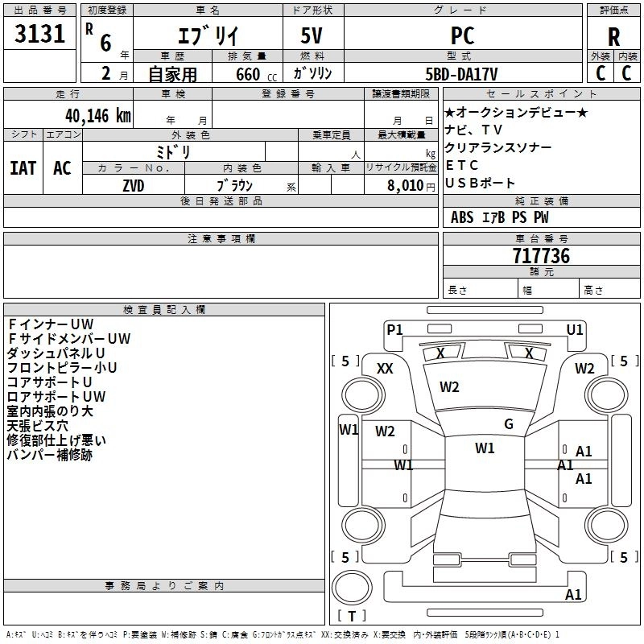Select the model code 5BD-DA17V
This screenshot has height=644, width=644.
pyautogui.click(x=461, y=74)
